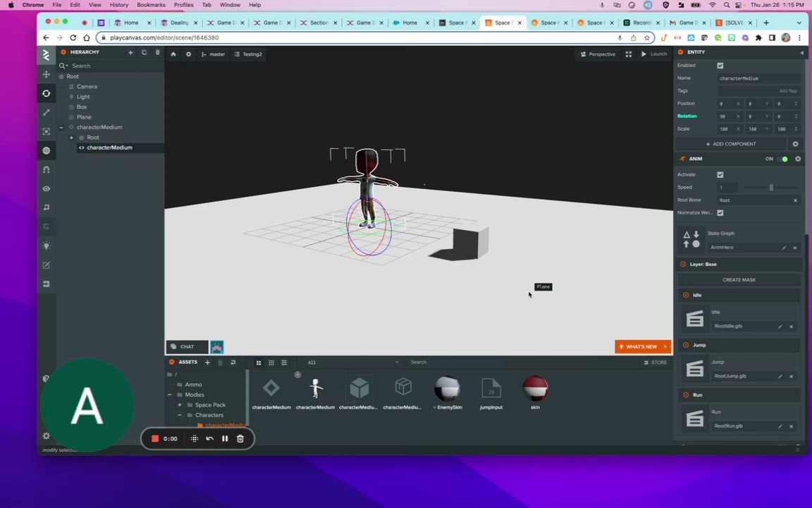Switch assets to small grid view
This screenshot has width=812, height=508.
[271, 363]
